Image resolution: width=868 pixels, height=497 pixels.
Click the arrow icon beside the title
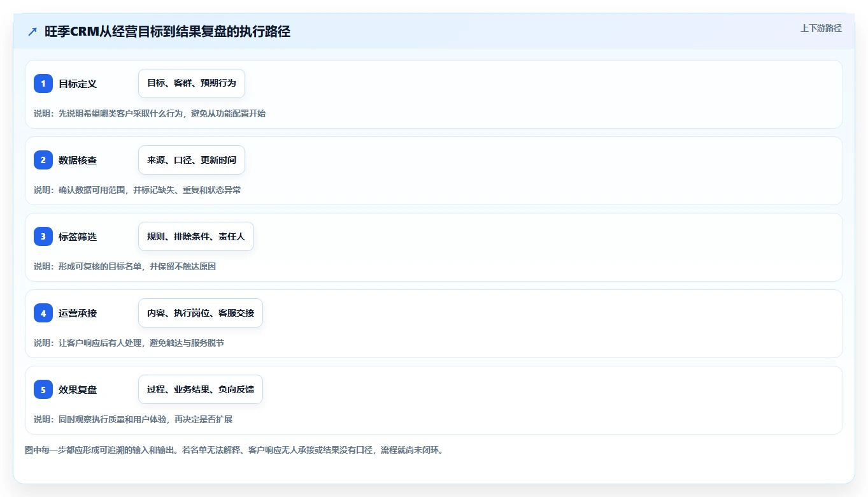point(32,31)
